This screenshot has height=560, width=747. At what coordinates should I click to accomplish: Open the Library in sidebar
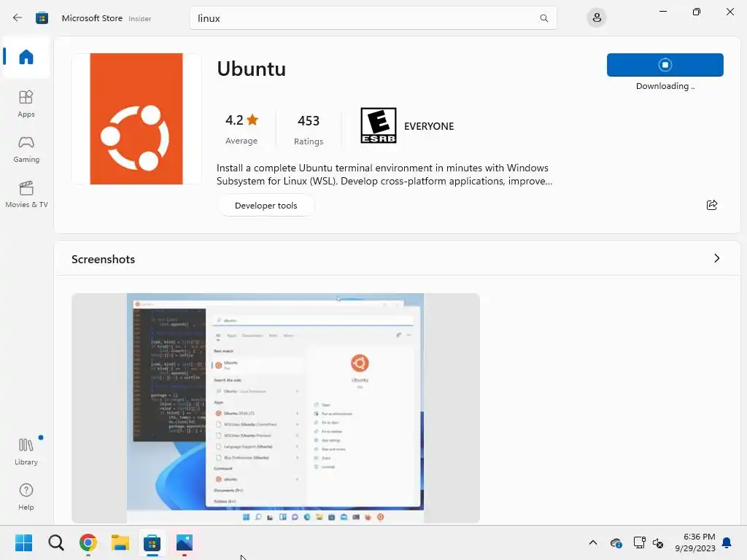pyautogui.click(x=26, y=451)
